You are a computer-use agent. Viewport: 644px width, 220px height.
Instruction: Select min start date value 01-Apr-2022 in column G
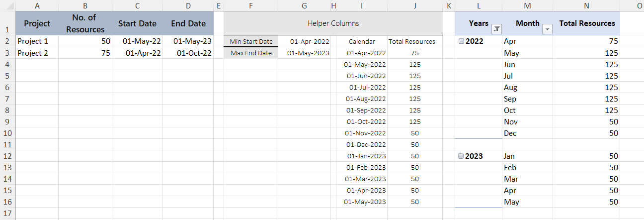click(305, 41)
